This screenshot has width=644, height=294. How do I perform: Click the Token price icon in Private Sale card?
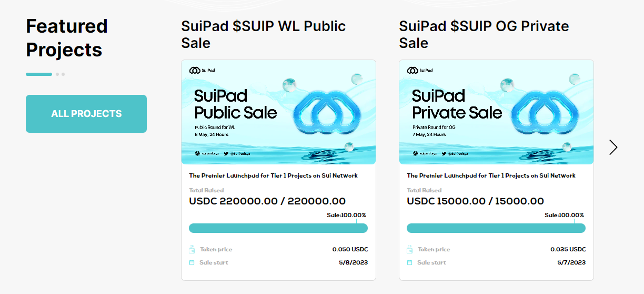coord(409,249)
